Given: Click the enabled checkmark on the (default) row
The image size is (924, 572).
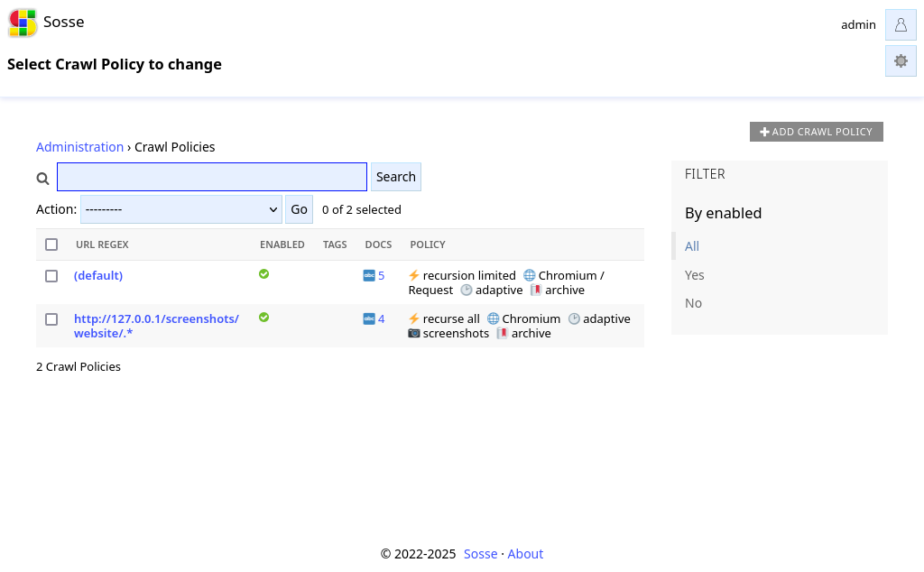Looking at the screenshot, I should (x=264, y=274).
